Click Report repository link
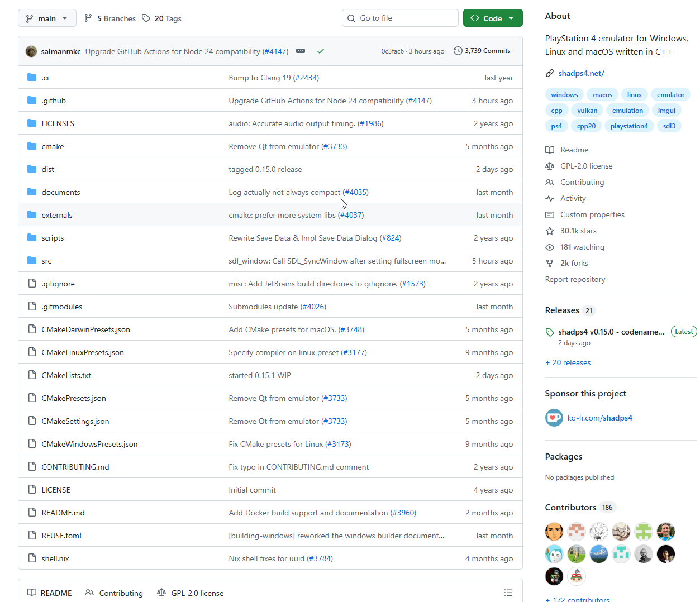This screenshot has width=700, height=602. [x=575, y=279]
